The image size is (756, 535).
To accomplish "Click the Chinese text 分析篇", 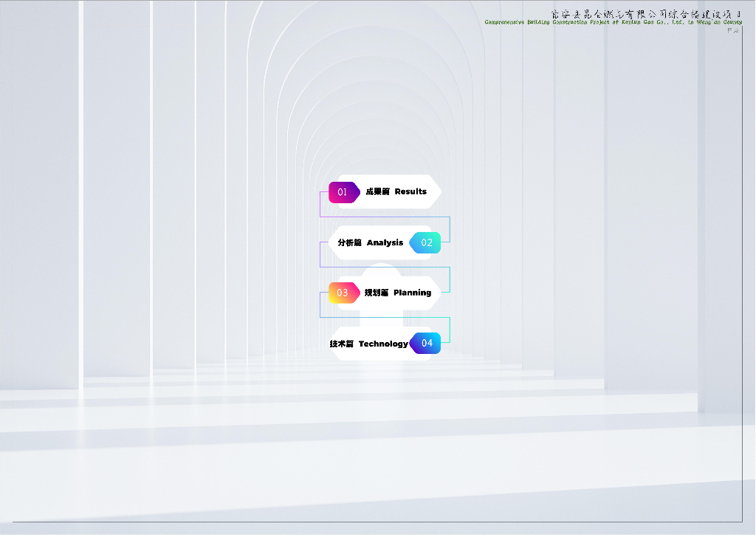I will (349, 242).
